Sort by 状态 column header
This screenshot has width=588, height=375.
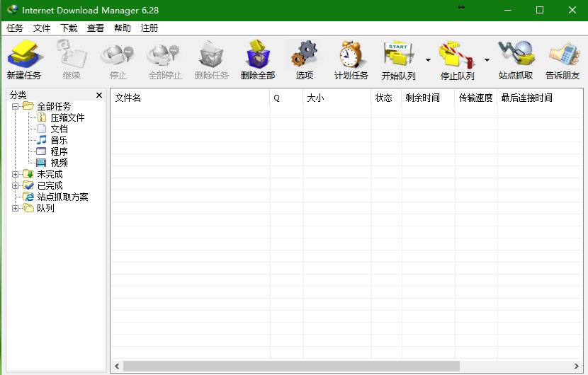[x=386, y=98]
